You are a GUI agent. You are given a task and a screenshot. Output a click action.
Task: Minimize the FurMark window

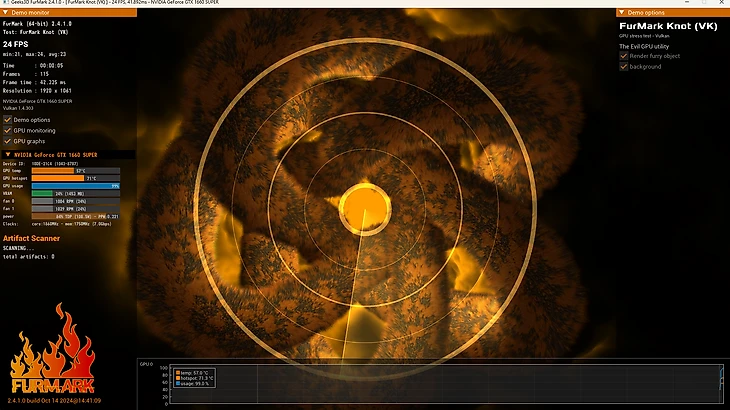pos(687,2)
